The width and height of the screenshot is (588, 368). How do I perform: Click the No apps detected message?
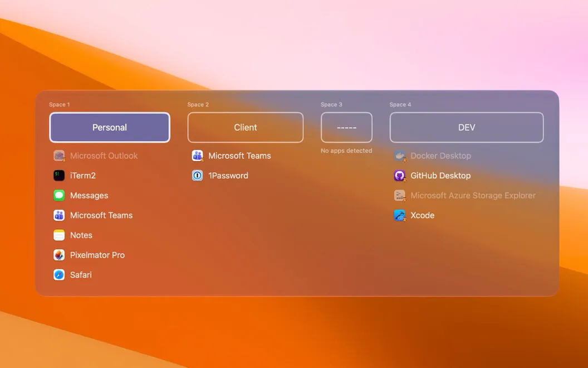click(x=346, y=151)
